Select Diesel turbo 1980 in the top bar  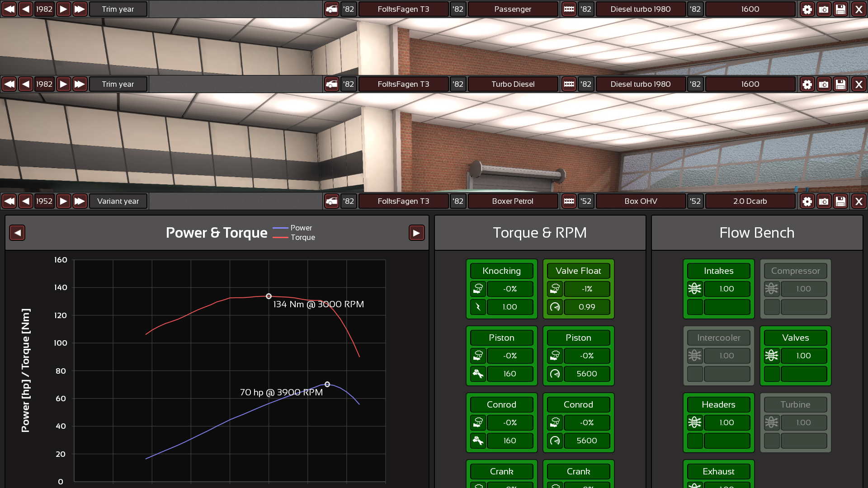click(x=641, y=9)
